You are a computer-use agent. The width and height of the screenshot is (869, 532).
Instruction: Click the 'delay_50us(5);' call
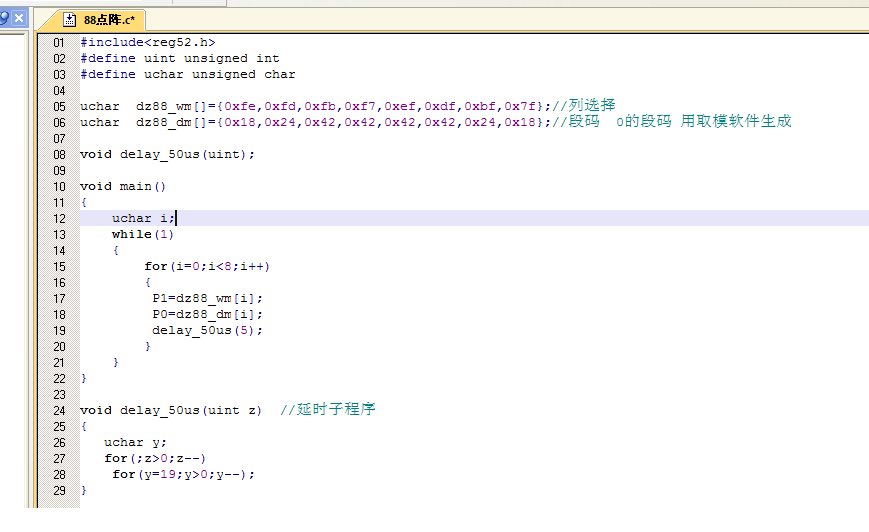click(207, 330)
